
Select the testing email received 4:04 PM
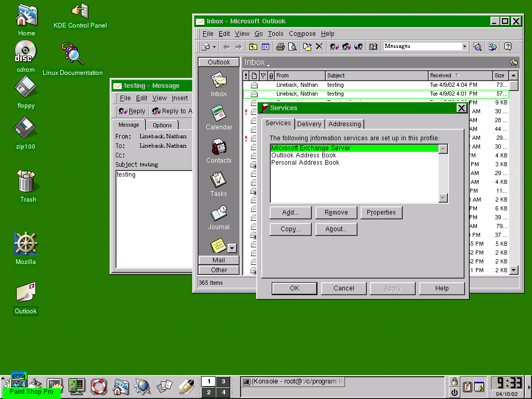[376, 85]
